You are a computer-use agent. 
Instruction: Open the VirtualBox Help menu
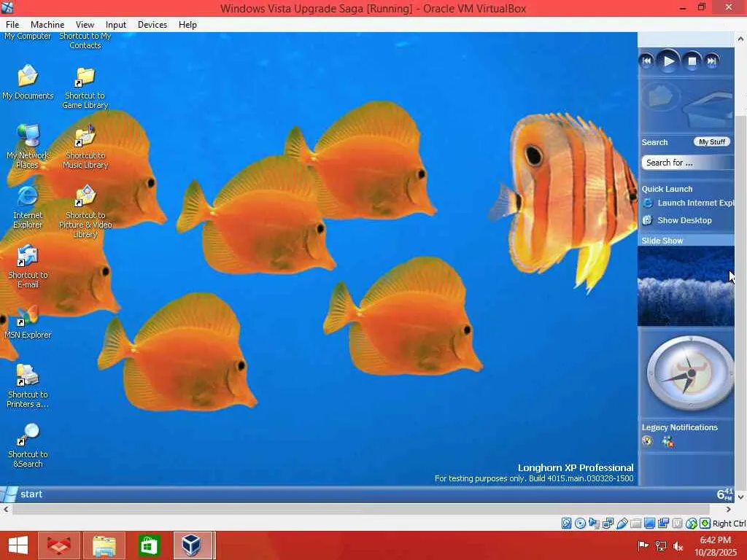click(187, 25)
